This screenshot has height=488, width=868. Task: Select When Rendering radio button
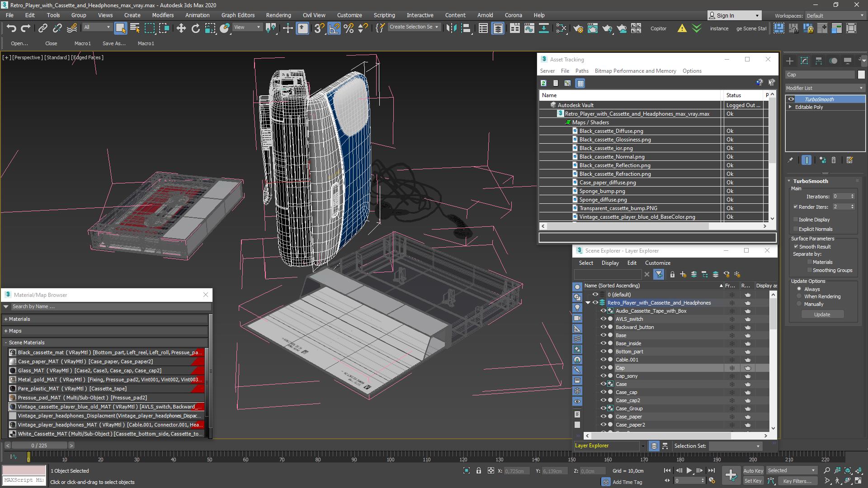tap(799, 296)
